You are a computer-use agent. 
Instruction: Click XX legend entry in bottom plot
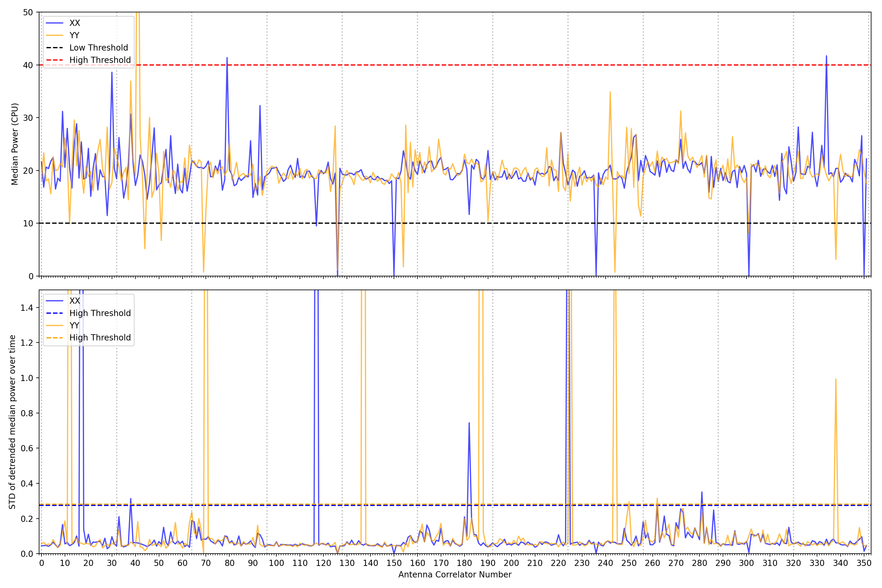pos(74,301)
